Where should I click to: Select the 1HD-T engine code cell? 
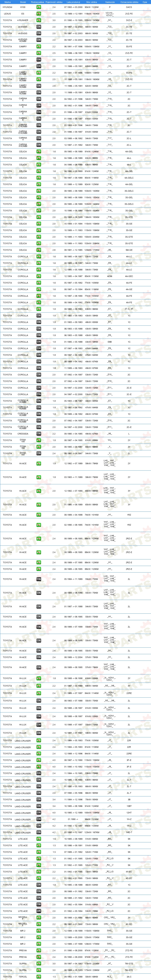tap(129, 832)
